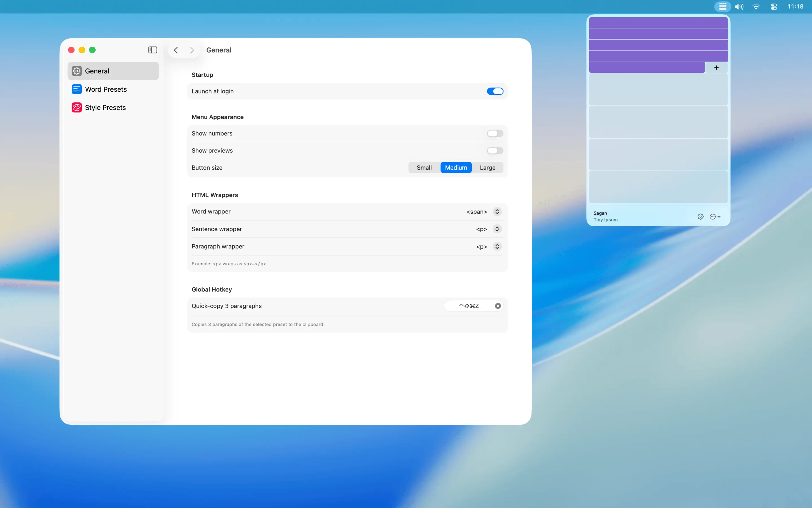Click the HTML Wrappers section heading

coord(215,195)
